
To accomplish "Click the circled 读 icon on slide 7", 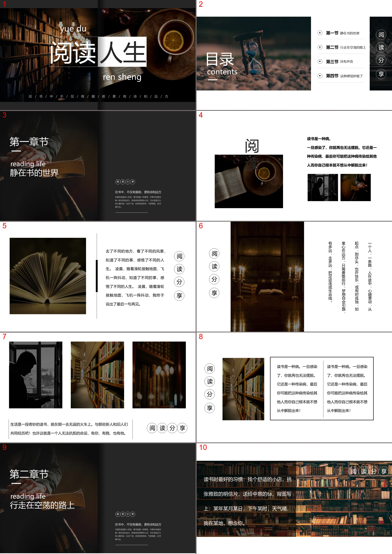I will [x=162, y=428].
